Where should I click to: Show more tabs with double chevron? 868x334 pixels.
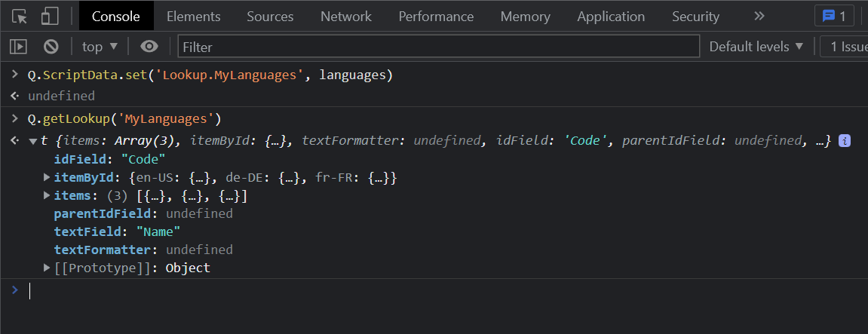(x=759, y=16)
